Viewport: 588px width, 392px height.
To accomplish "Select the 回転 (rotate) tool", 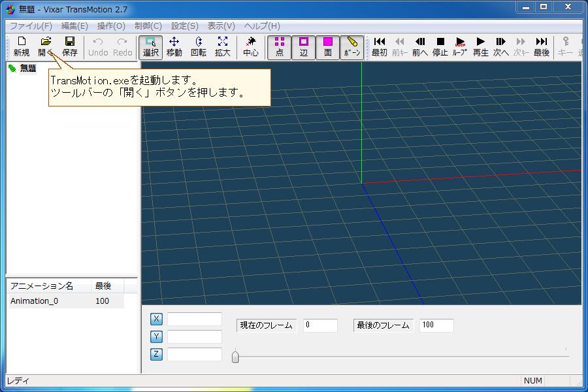I will point(199,46).
